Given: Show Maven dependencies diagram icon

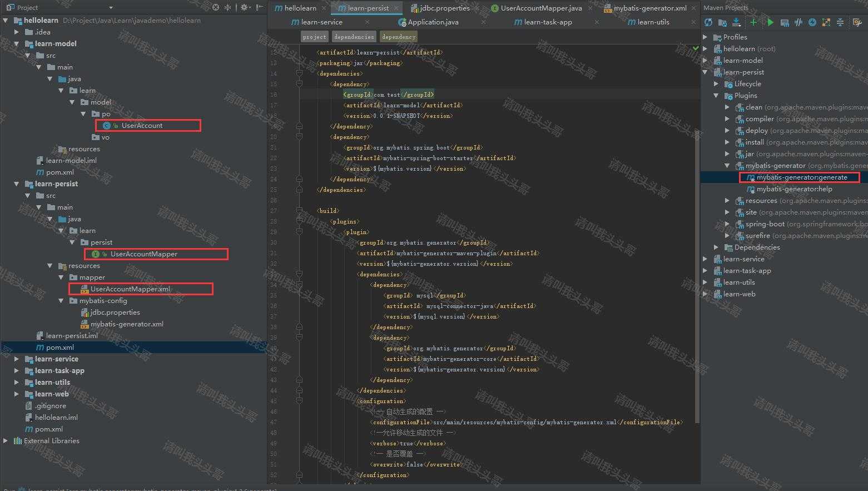Looking at the screenshot, I should point(826,22).
